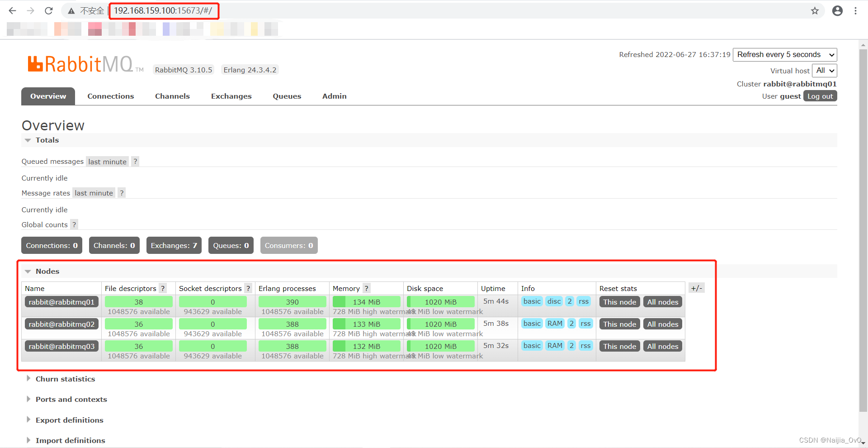The image size is (868, 448).
Task: Switch to the Admin tab
Action: point(334,96)
